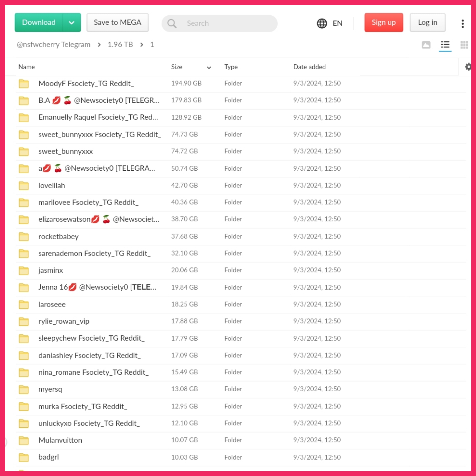Image resolution: width=476 pixels, height=476 pixels.
Task: Click folder icon of marilovee row
Action: point(24,203)
